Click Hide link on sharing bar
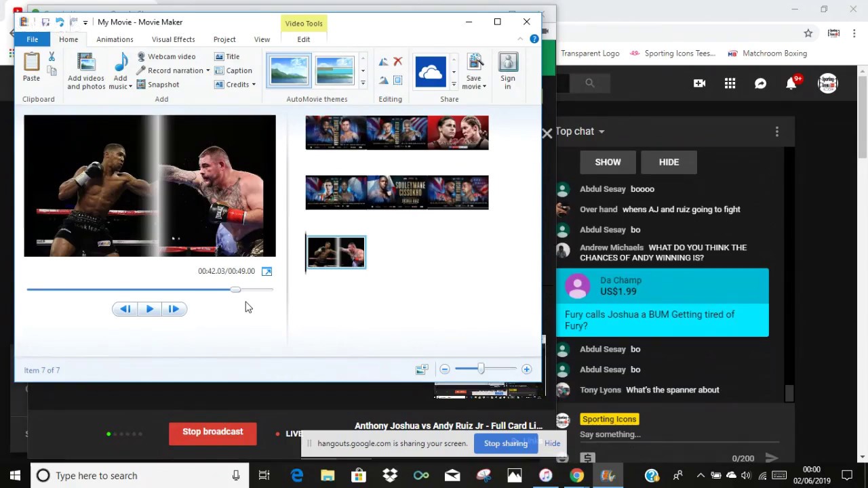 click(x=552, y=443)
